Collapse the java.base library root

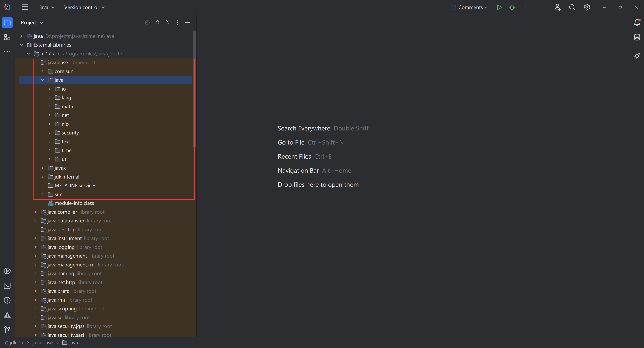pos(35,62)
